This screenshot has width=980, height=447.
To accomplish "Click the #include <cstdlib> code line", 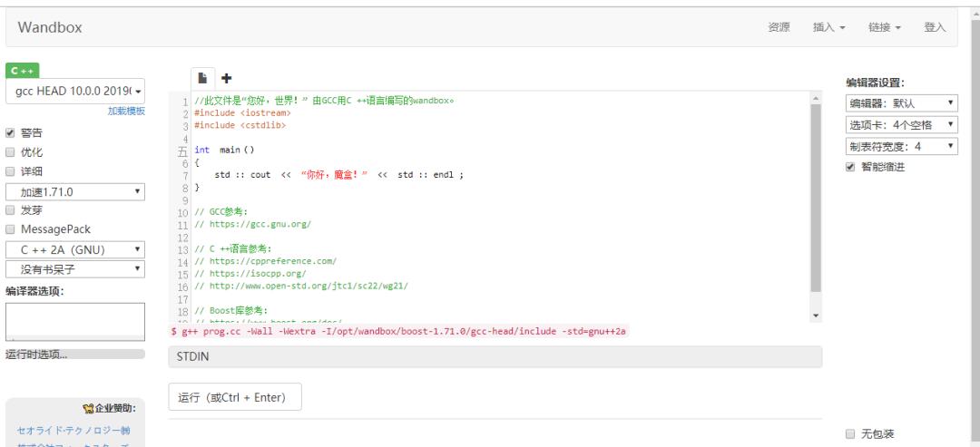I will click(x=240, y=125).
